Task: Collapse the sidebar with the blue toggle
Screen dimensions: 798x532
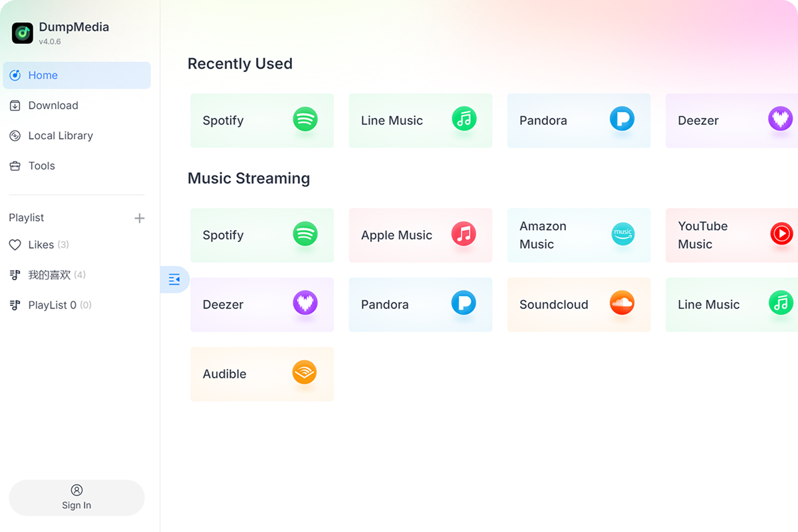Action: click(174, 279)
